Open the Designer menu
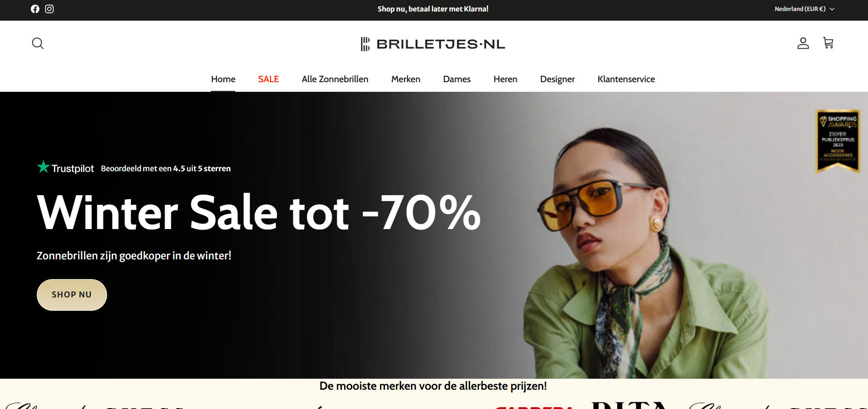Image resolution: width=868 pixels, height=409 pixels. pos(557,79)
